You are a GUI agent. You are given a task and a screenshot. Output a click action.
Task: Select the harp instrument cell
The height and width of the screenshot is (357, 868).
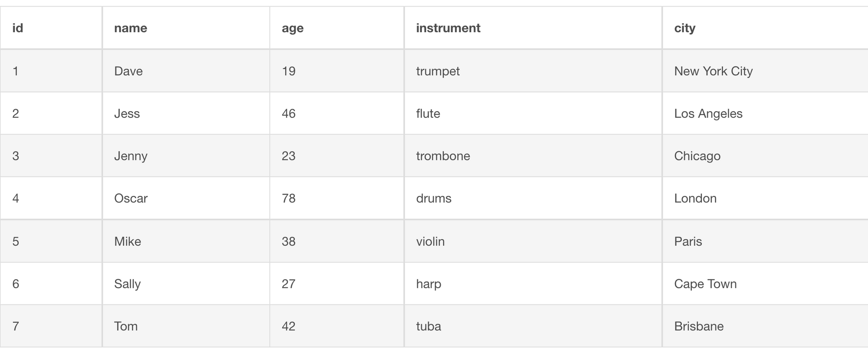click(x=533, y=284)
